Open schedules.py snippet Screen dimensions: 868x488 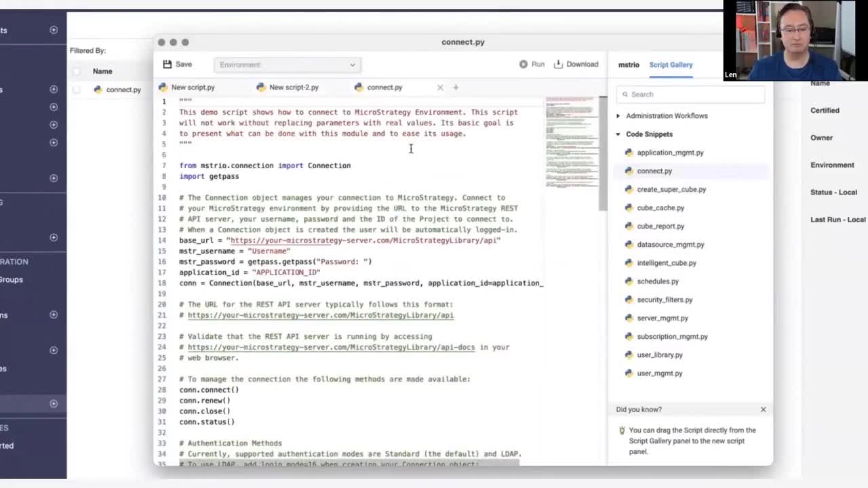[658, 281]
